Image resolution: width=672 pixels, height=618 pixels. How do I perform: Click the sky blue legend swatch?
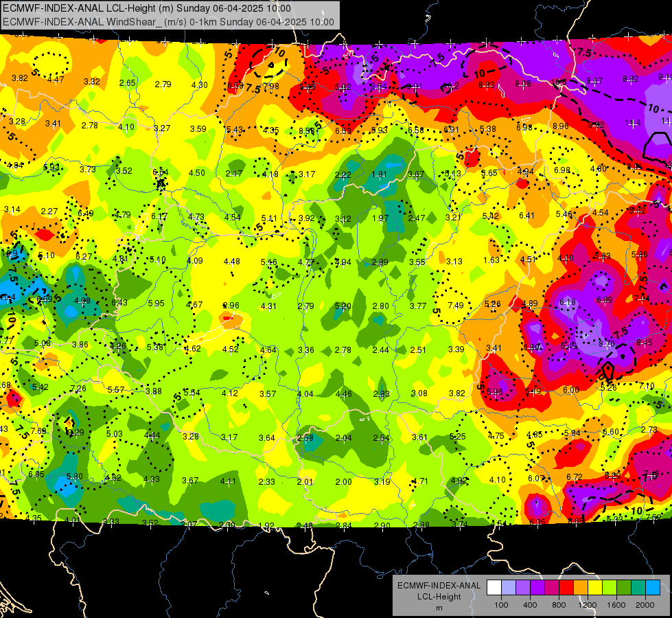pyautogui.click(x=652, y=588)
